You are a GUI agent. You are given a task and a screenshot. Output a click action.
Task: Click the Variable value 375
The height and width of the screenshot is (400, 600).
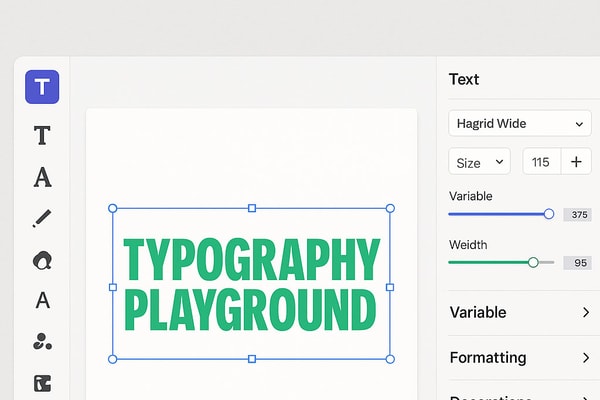point(578,215)
